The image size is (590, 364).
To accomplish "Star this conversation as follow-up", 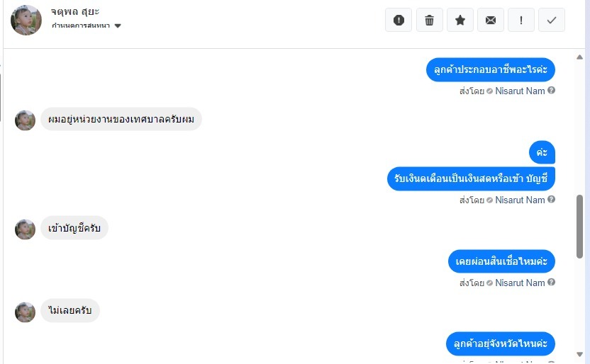I will click(460, 20).
